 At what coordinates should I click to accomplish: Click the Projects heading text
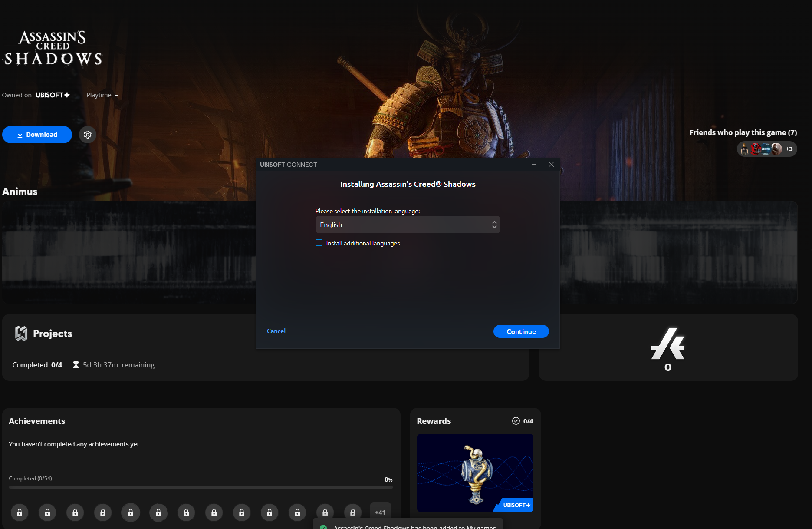click(53, 334)
